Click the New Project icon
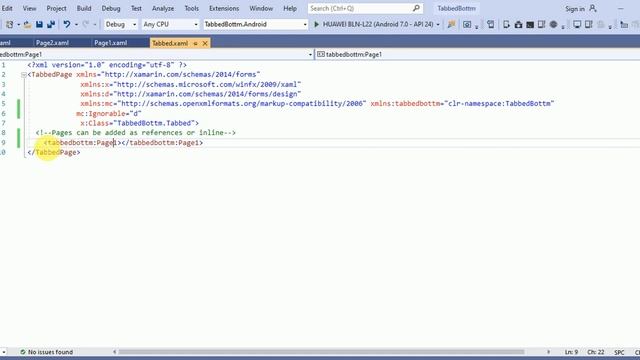Viewport: 640px width, 360px height. pos(9,24)
